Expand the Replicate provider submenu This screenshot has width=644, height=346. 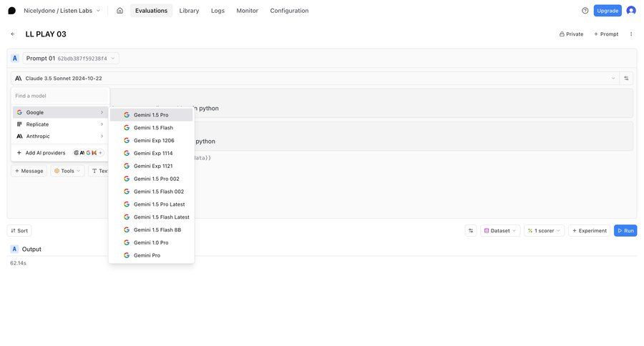click(x=60, y=124)
